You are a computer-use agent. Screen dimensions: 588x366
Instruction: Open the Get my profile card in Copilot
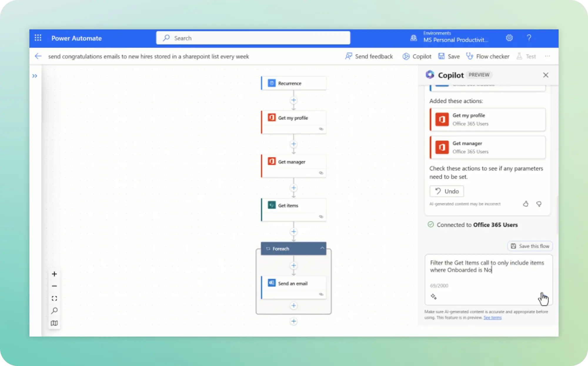[488, 119]
